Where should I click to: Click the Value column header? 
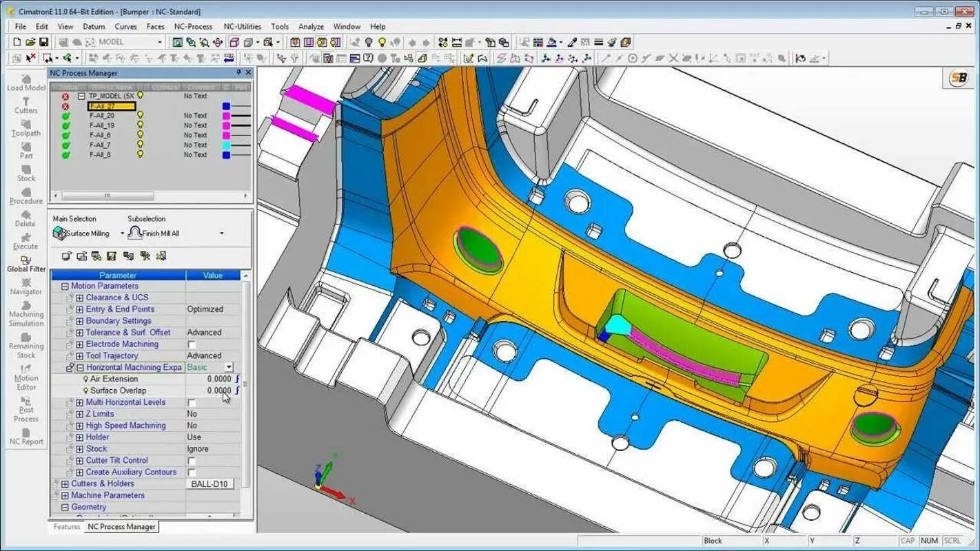[x=213, y=275]
